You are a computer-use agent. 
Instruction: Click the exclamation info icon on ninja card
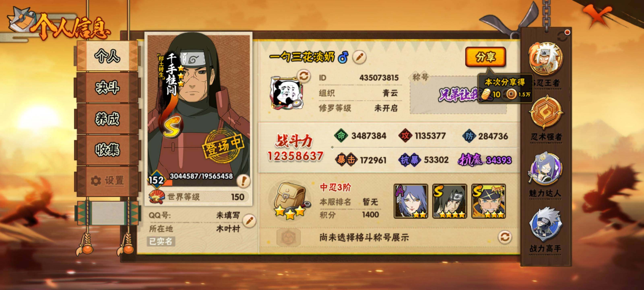tap(243, 181)
